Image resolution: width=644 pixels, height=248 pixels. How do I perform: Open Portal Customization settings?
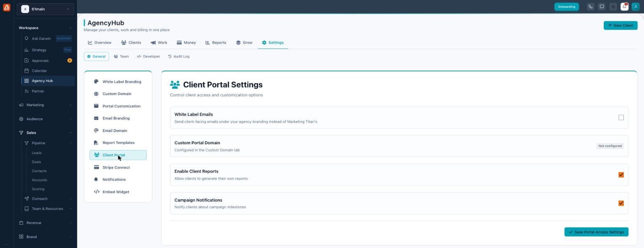pos(118,106)
